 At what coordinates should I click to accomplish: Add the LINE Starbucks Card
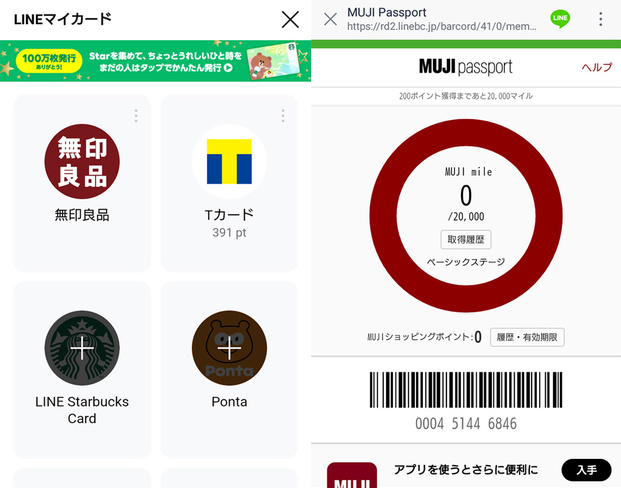82,348
